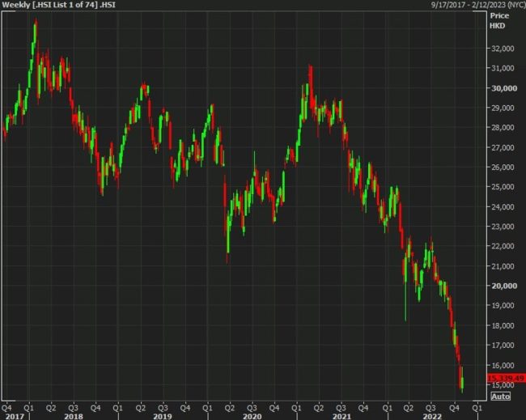Click the 25,000 price axis label
The width and height of the screenshot is (526, 420).
coord(503,186)
